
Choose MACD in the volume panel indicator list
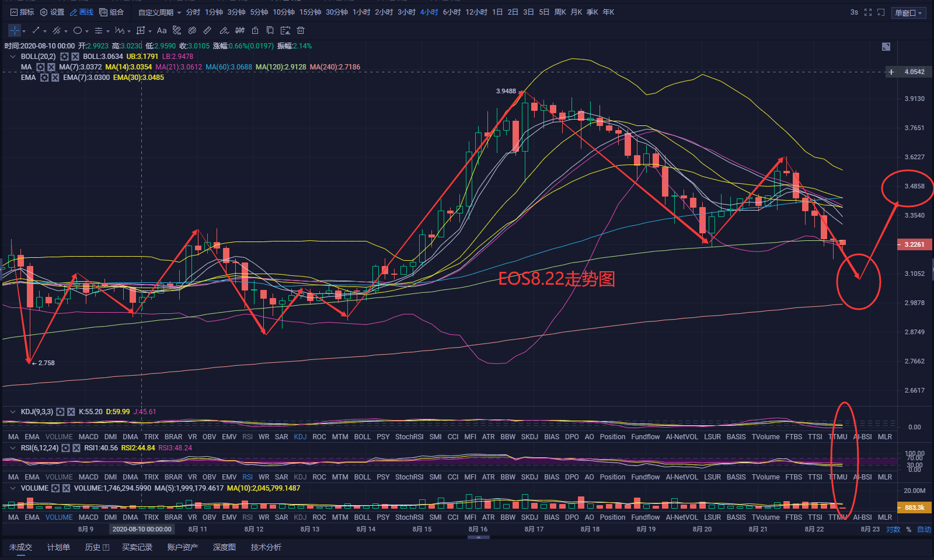click(88, 517)
